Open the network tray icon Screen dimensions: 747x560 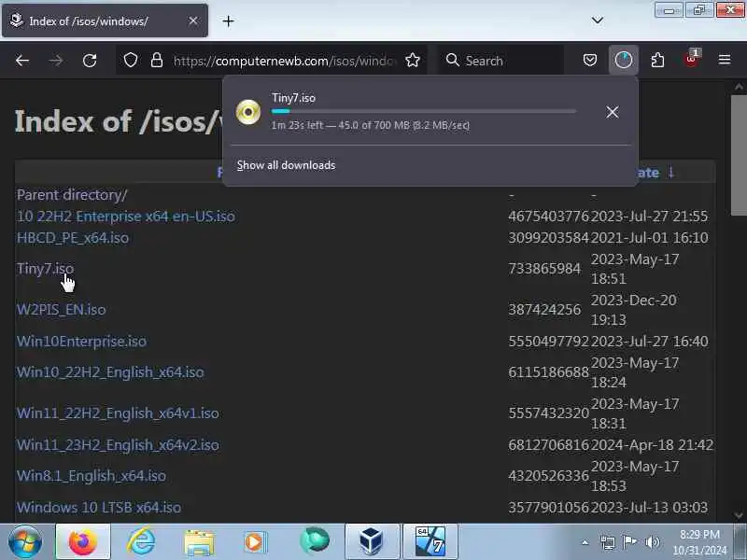[608, 542]
